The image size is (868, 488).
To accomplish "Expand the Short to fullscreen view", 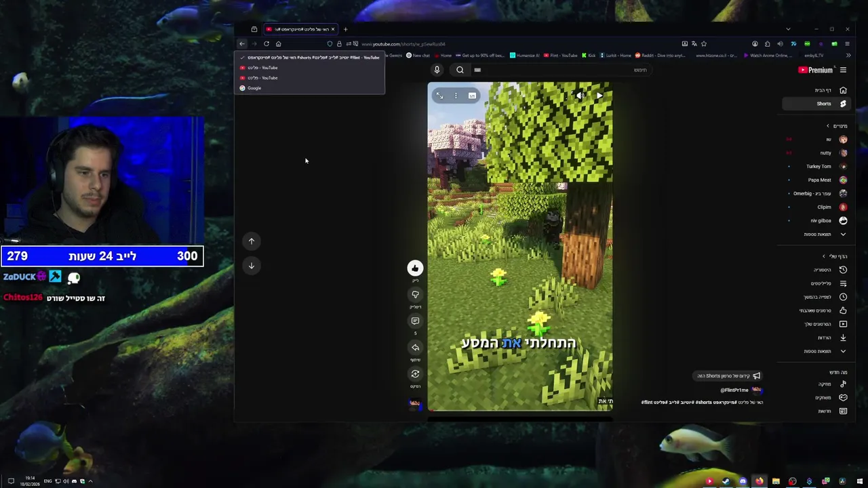I will (439, 96).
